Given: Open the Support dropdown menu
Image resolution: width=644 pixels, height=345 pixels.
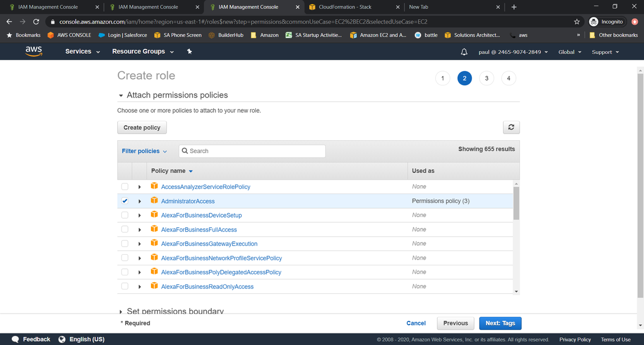Looking at the screenshot, I should click(x=605, y=52).
